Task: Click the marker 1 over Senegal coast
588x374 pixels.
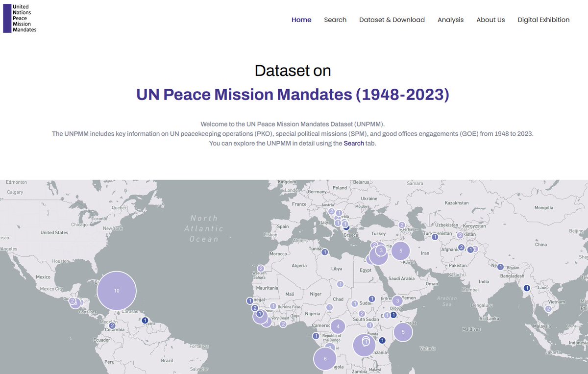Action: tap(250, 300)
